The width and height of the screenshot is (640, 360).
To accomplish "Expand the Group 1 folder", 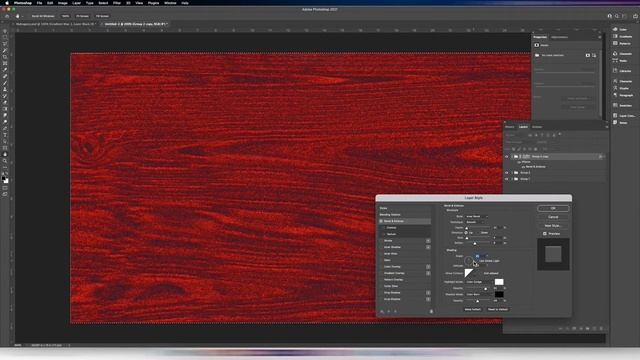I will coord(512,179).
